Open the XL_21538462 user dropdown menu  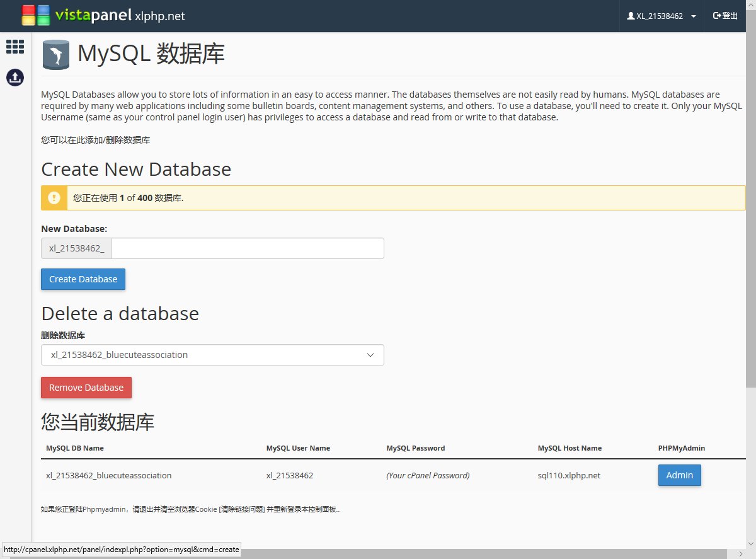click(x=661, y=16)
